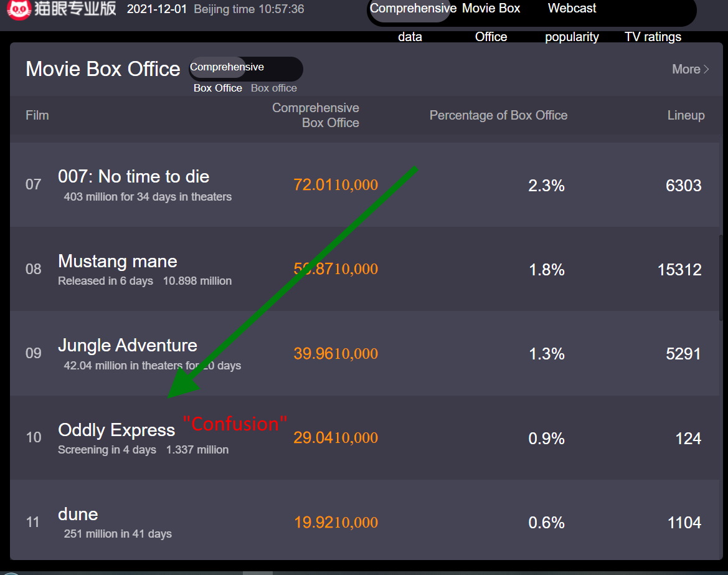This screenshot has height=575, width=728.
Task: Click the lineup value 15312
Action: 679,270
